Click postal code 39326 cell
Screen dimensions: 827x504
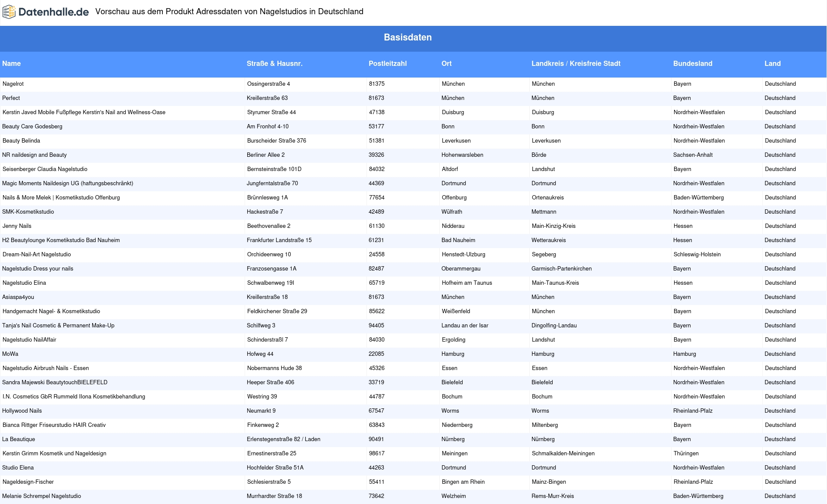376,155
